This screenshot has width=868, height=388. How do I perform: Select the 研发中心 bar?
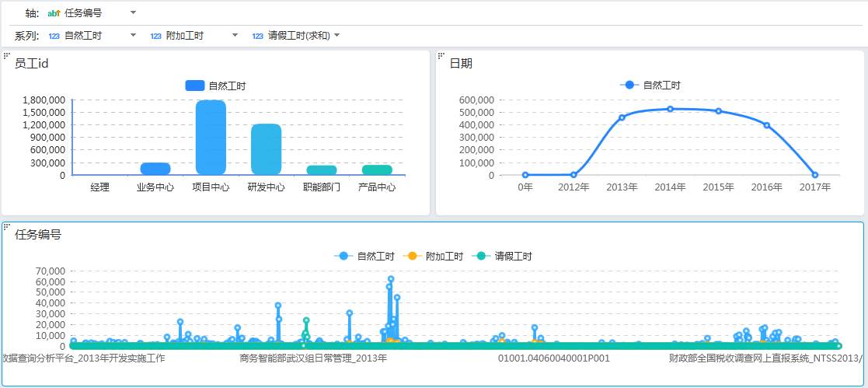pyautogui.click(x=267, y=149)
